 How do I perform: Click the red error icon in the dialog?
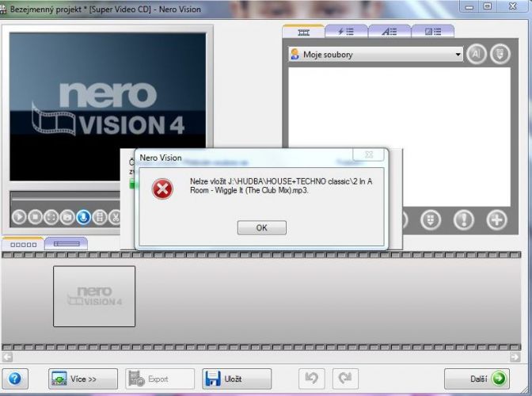[x=162, y=189]
